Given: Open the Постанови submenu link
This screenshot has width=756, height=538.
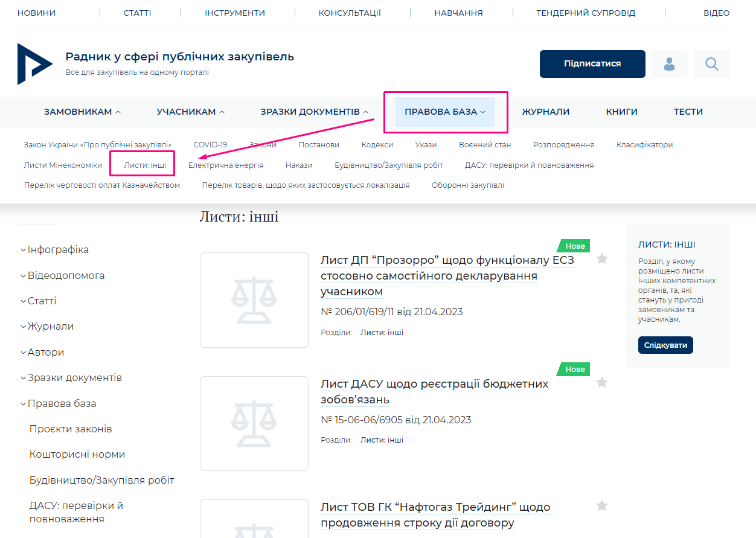Looking at the screenshot, I should pyautogui.click(x=319, y=145).
